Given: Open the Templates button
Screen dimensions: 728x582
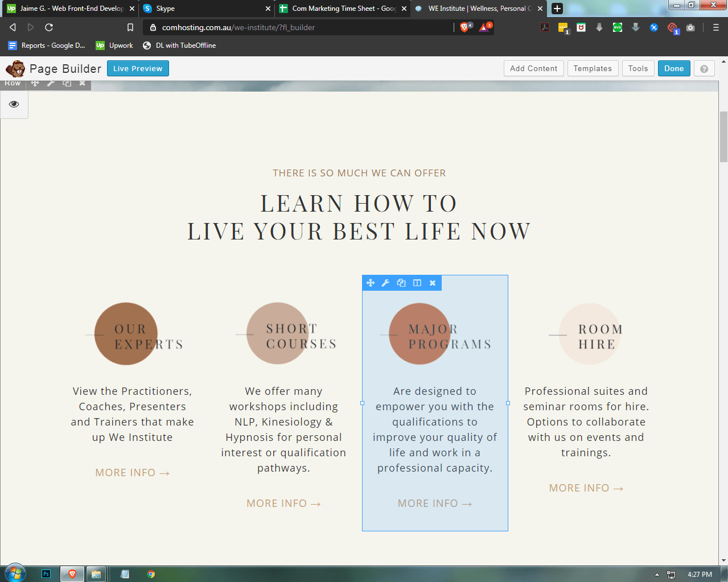Looking at the screenshot, I should [x=593, y=68].
